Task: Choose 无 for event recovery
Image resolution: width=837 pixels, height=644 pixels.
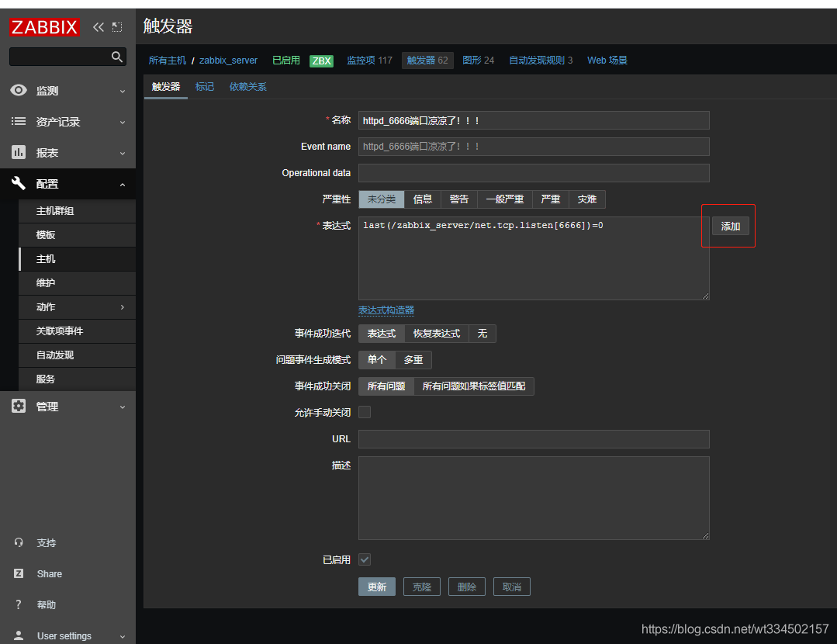Action: pos(482,333)
